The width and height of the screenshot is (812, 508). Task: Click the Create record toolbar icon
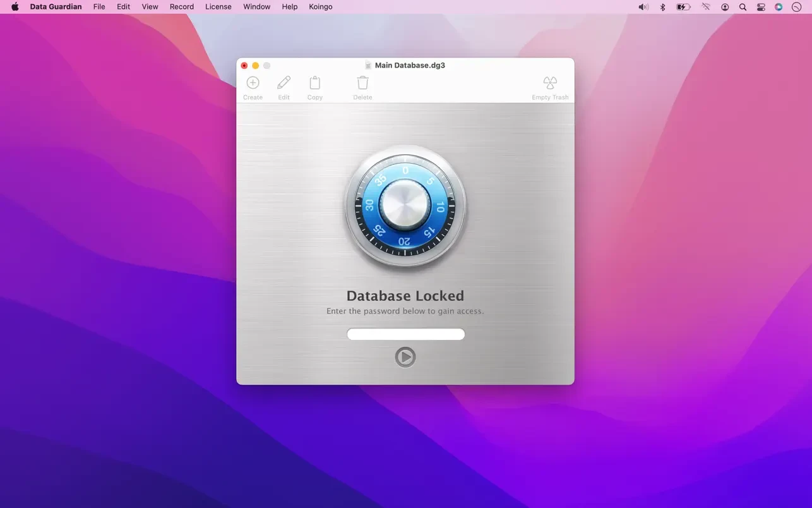pyautogui.click(x=253, y=83)
